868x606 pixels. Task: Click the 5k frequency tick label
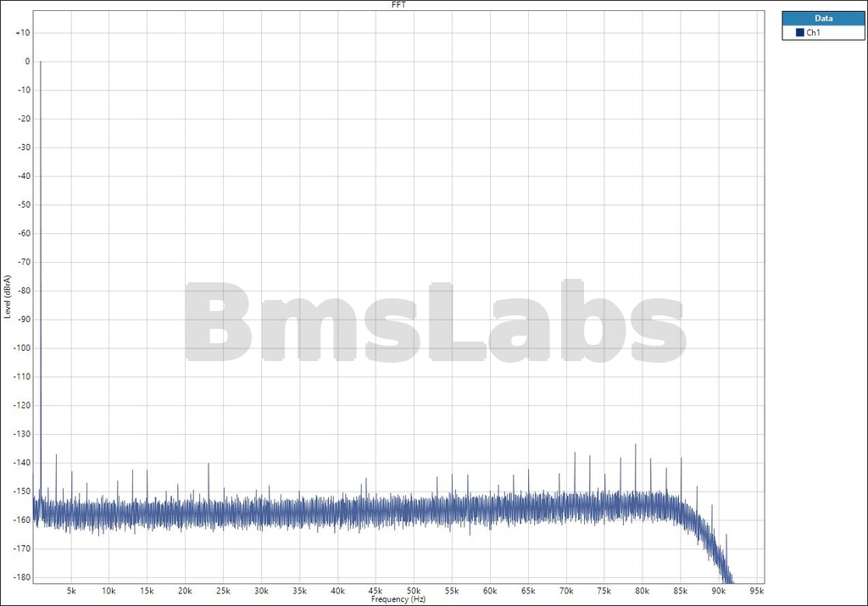tap(71, 591)
